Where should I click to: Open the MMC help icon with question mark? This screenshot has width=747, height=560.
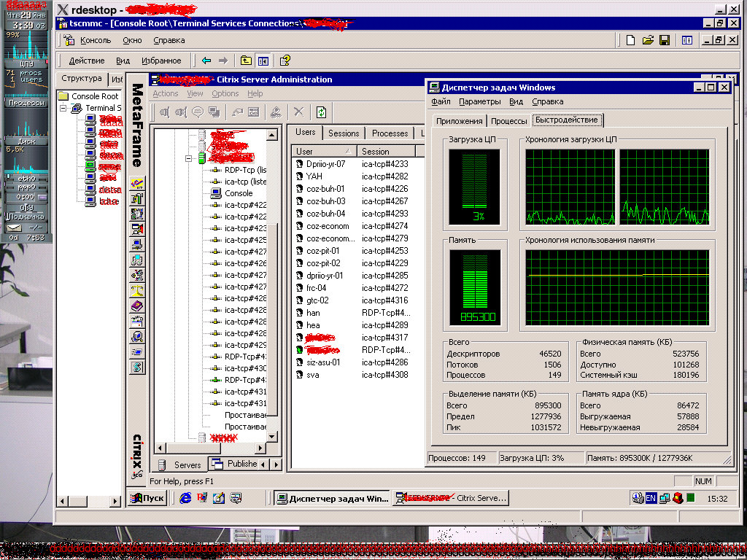pyautogui.click(x=285, y=61)
